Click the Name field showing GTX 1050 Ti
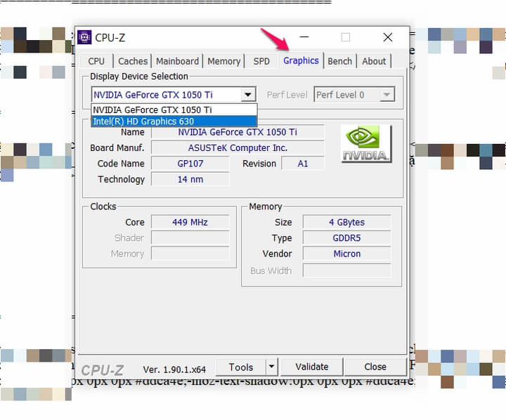Viewport: 506px width, 420px height. pos(238,132)
